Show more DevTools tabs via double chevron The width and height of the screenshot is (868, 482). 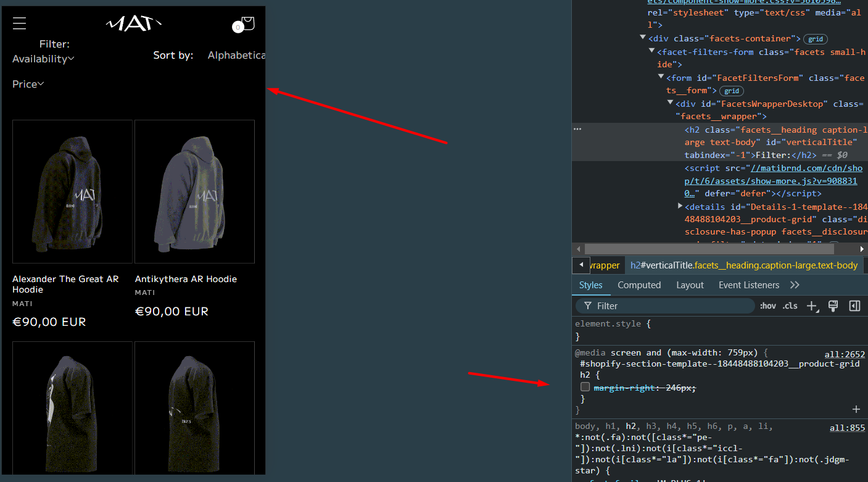[795, 285]
